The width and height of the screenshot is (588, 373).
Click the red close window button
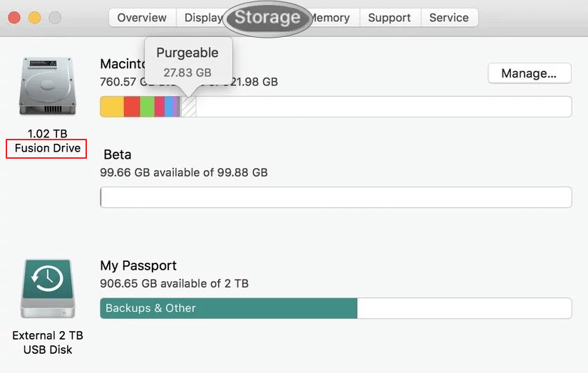coord(14,17)
